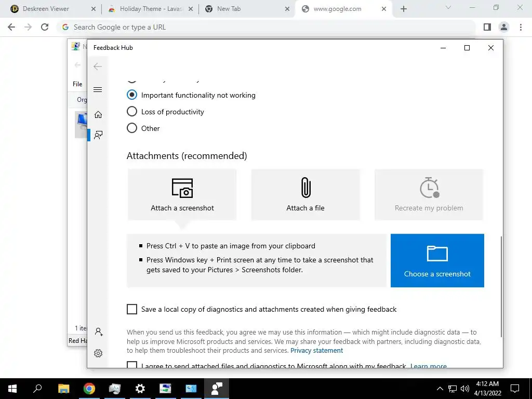Open the Feedback Hub hamburger menu
The width and height of the screenshot is (532, 399).
98,89
